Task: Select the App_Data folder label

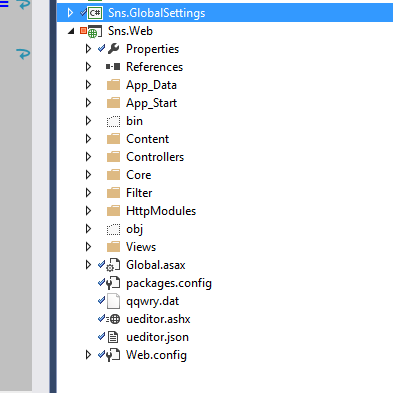Action: point(151,85)
